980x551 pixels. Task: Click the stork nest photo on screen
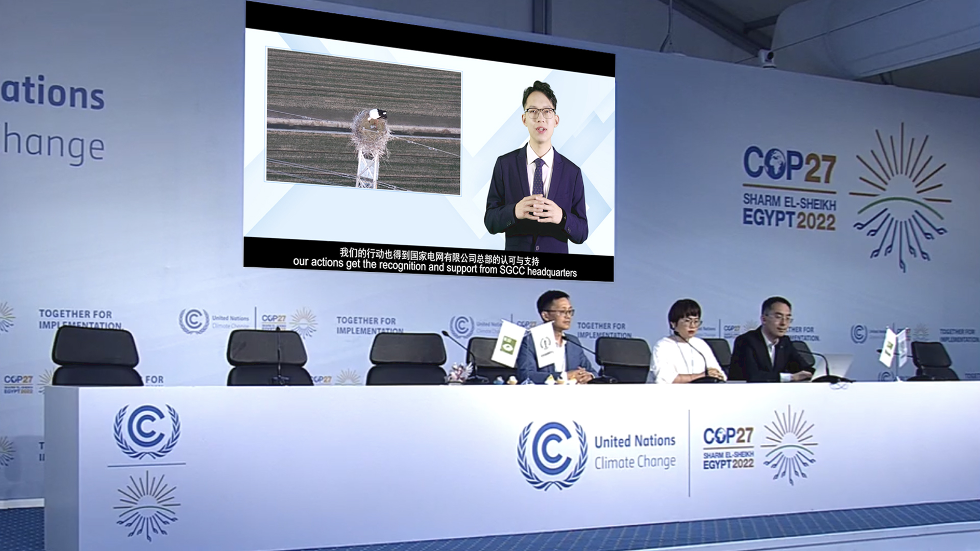coord(363,122)
